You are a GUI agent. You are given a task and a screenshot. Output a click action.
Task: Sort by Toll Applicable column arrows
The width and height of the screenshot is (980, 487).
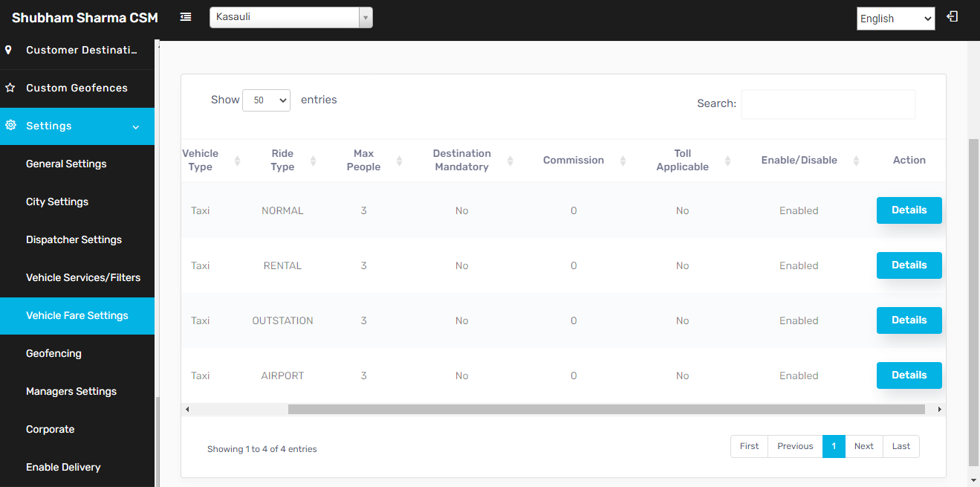click(727, 161)
